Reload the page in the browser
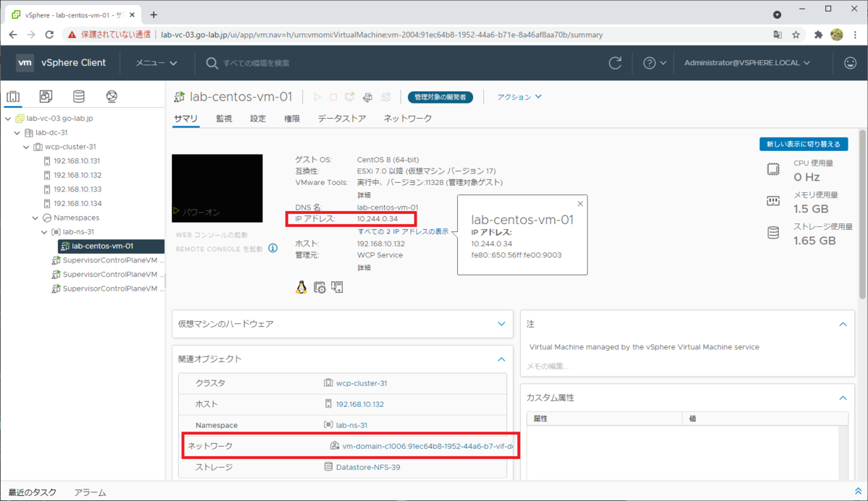The width and height of the screenshot is (868, 501). (49, 34)
